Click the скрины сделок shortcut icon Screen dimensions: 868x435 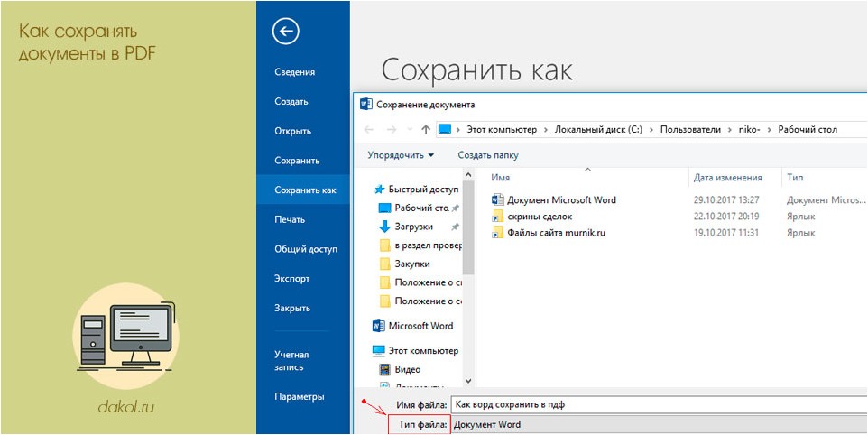(x=498, y=217)
